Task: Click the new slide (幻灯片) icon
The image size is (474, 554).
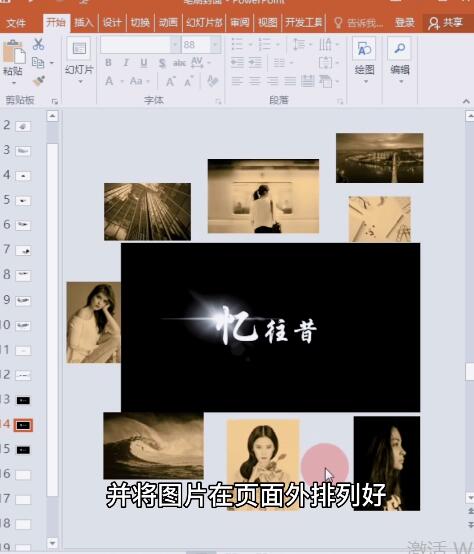Action: pyautogui.click(x=79, y=48)
